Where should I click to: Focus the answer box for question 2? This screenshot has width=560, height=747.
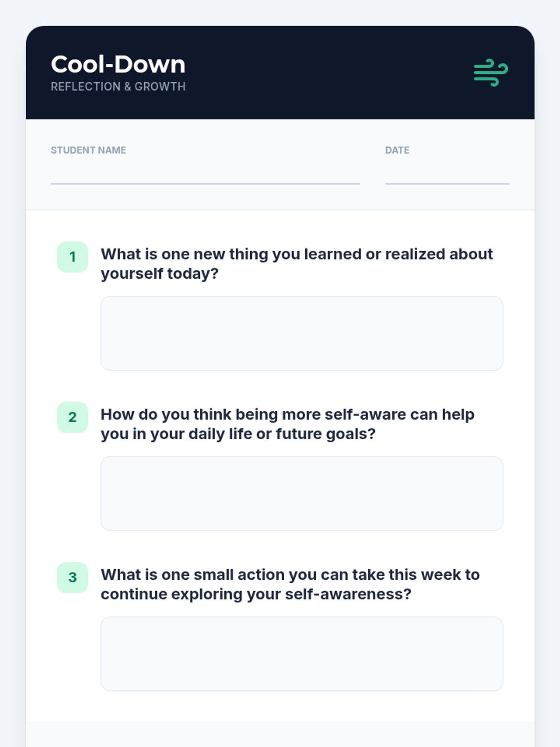point(302,493)
